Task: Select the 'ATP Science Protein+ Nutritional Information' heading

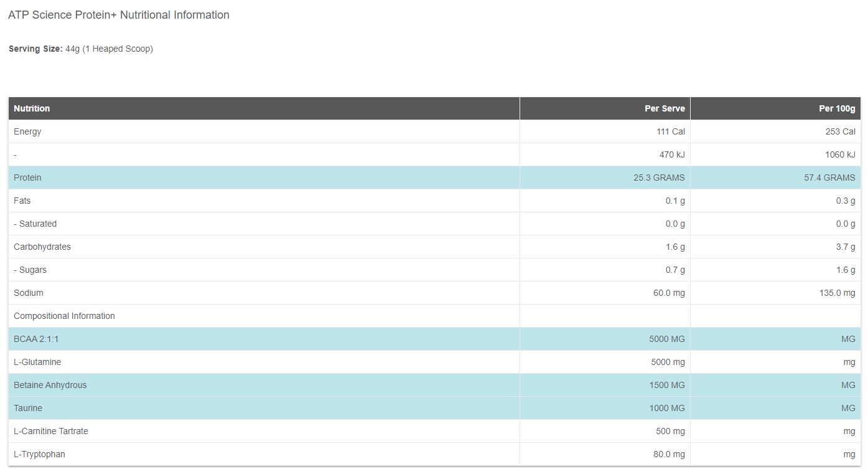Action: click(x=119, y=15)
